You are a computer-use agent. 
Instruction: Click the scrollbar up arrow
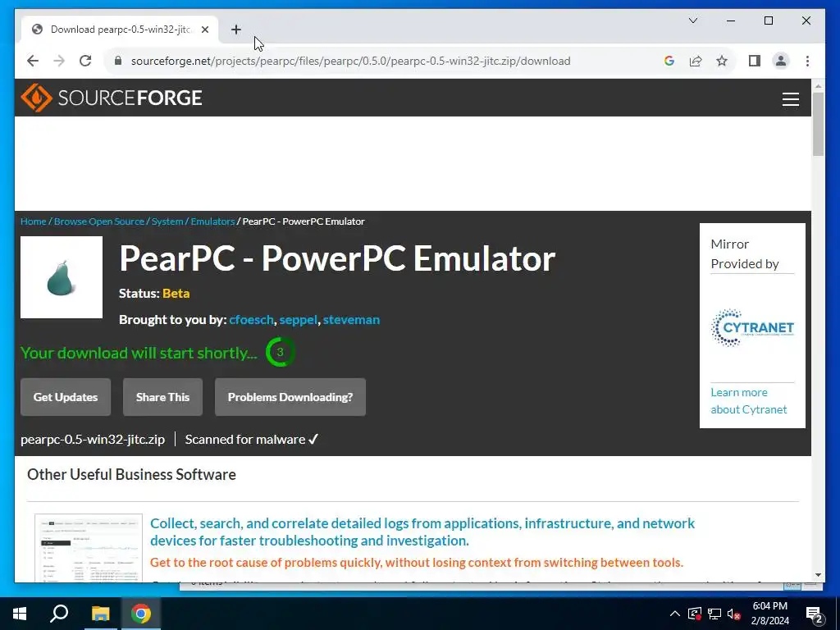click(818, 85)
